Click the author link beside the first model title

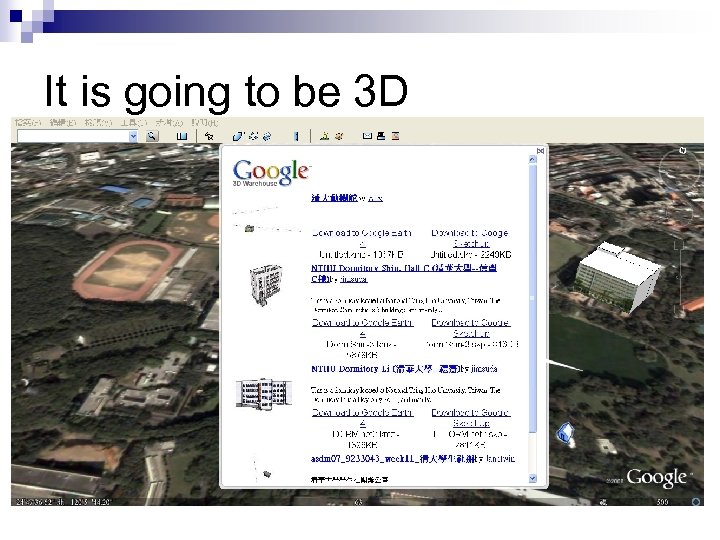375,198
